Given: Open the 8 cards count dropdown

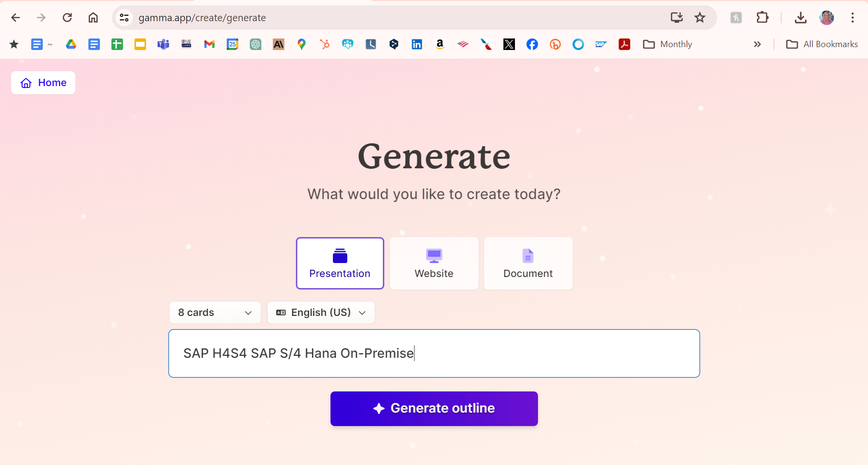Looking at the screenshot, I should tap(215, 313).
